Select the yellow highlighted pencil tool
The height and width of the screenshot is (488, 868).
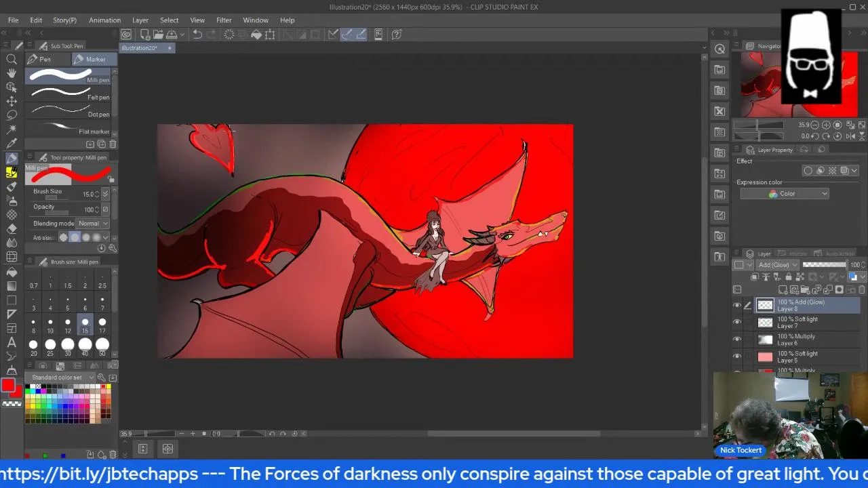click(x=12, y=172)
